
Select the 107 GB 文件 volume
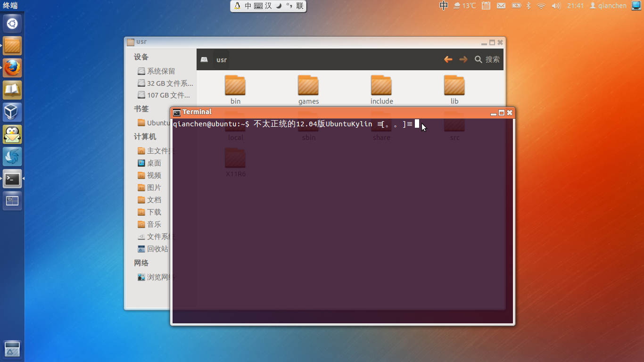click(165, 95)
